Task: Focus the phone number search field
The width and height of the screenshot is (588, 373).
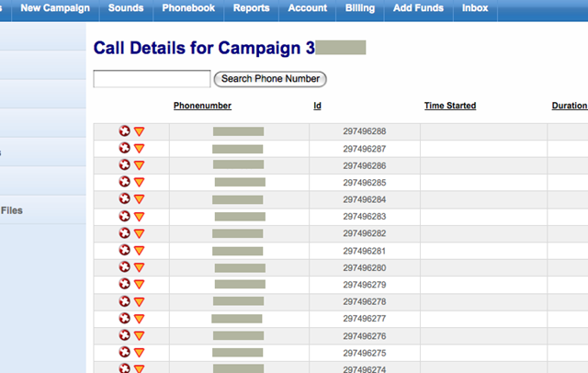Action: [153, 79]
